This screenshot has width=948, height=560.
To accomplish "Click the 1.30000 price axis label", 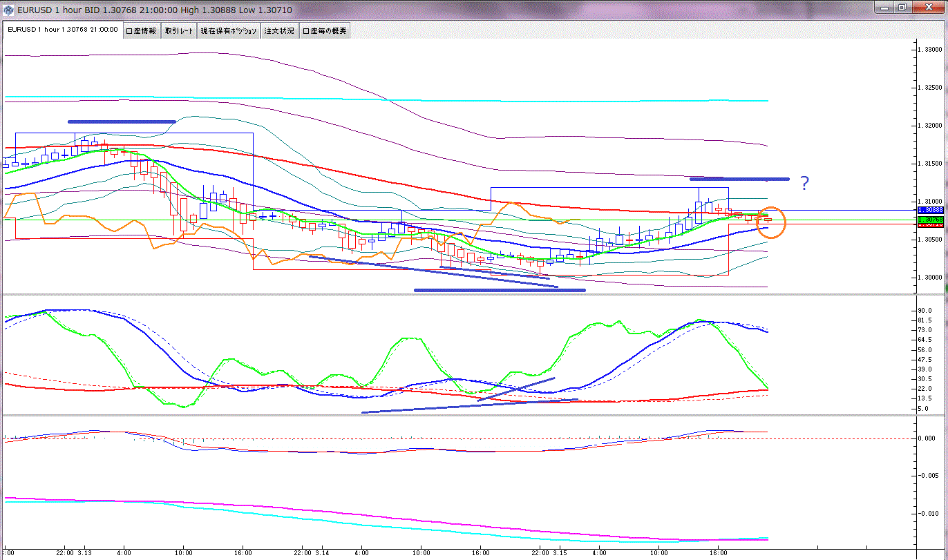I will coord(929,278).
